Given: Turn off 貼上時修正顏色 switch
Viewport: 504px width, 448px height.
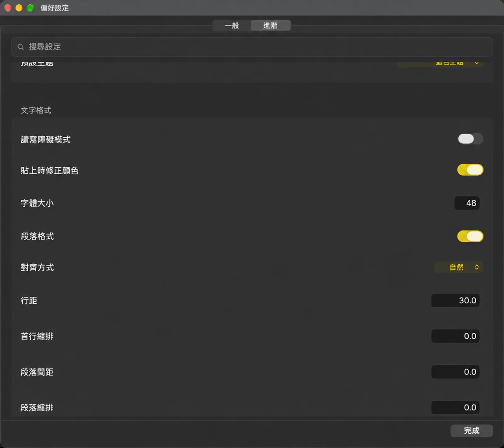Looking at the screenshot, I should point(470,170).
